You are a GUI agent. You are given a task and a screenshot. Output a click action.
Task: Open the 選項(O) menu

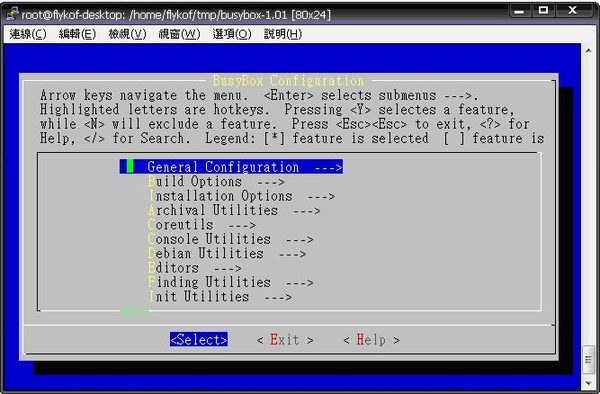232,34
